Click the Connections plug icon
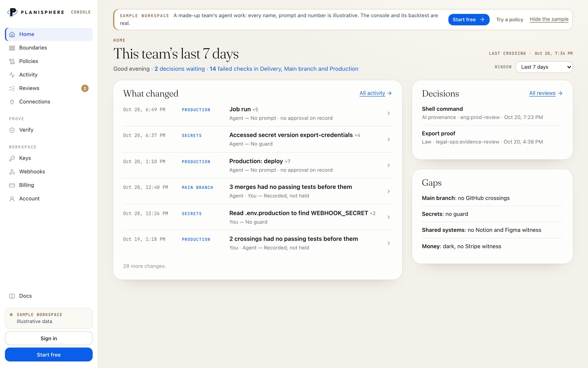The width and height of the screenshot is (588, 368). (x=12, y=102)
